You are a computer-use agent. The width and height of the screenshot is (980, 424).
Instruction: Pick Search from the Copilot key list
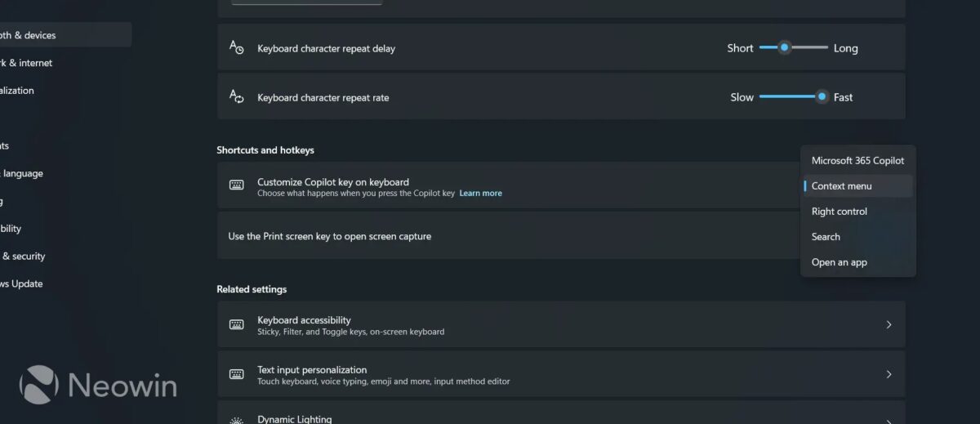(857, 237)
